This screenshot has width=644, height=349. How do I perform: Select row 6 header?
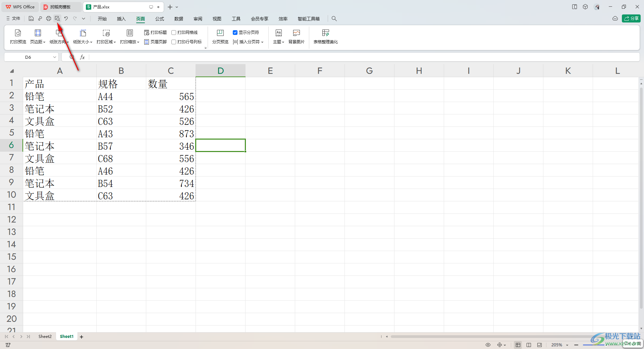click(11, 145)
